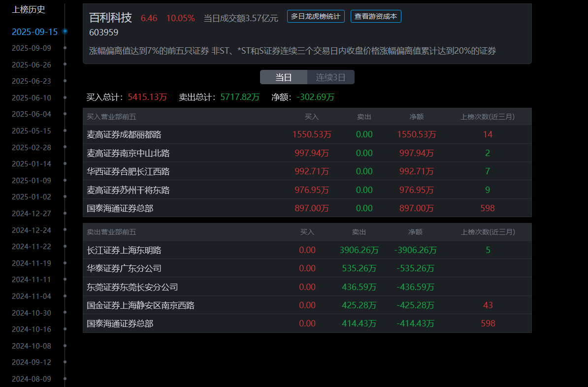Select history date 2025-06-10
Viewport: 588px width, 387px height.
(32, 98)
